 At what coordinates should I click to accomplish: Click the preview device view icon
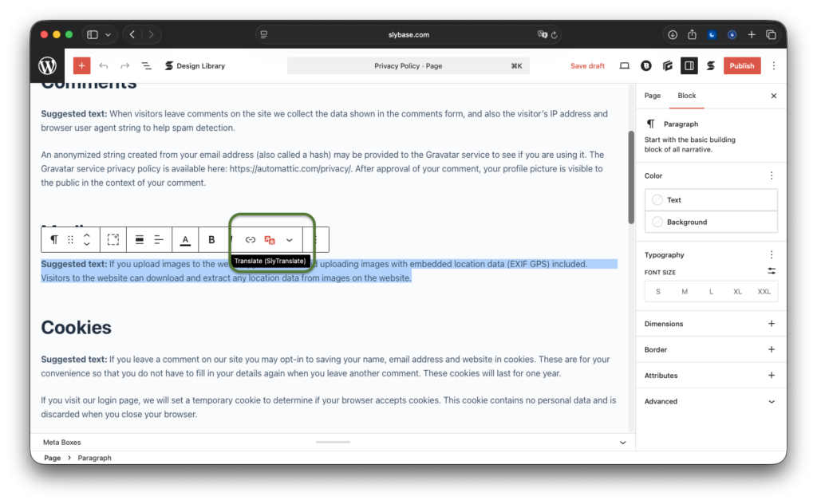point(625,66)
